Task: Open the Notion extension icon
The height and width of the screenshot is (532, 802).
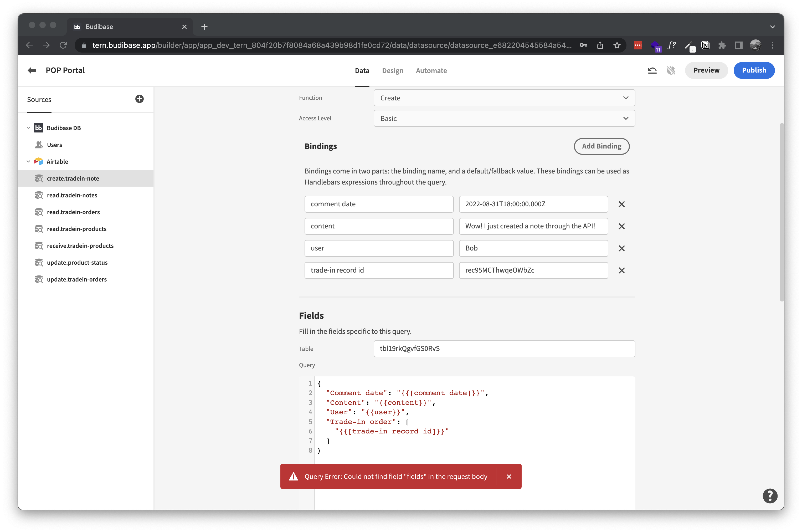Action: point(705,45)
